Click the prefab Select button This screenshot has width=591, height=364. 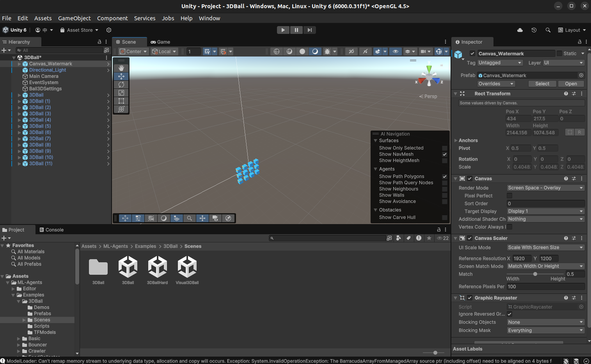(542, 84)
